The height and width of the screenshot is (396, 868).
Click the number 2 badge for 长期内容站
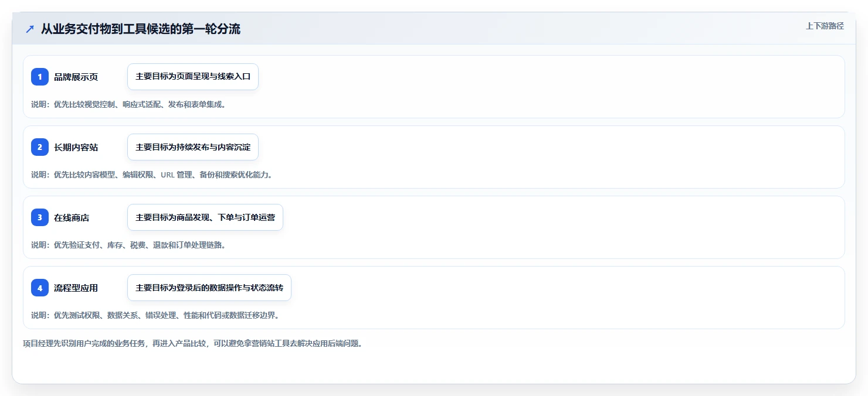pyautogui.click(x=40, y=147)
